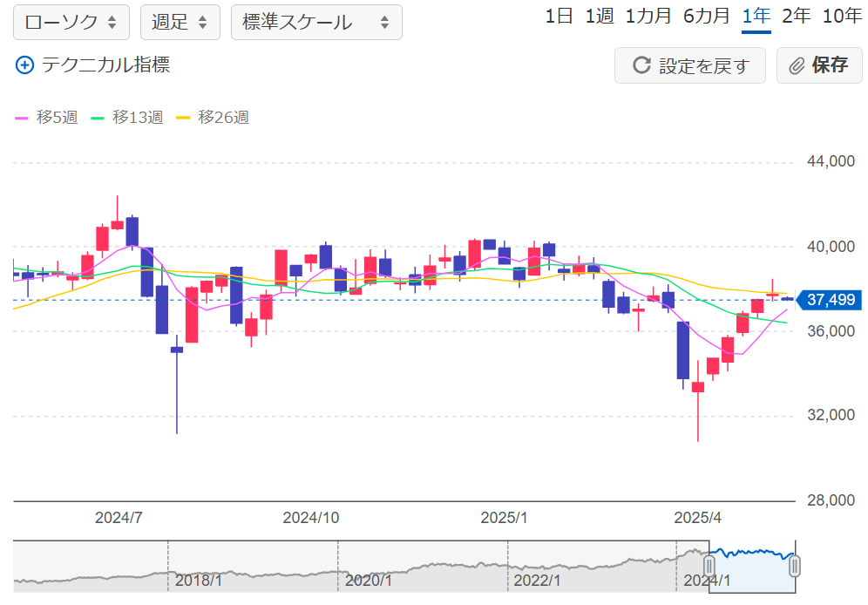
Task: Click the 2024/1 navigator marker
Action: (x=707, y=581)
